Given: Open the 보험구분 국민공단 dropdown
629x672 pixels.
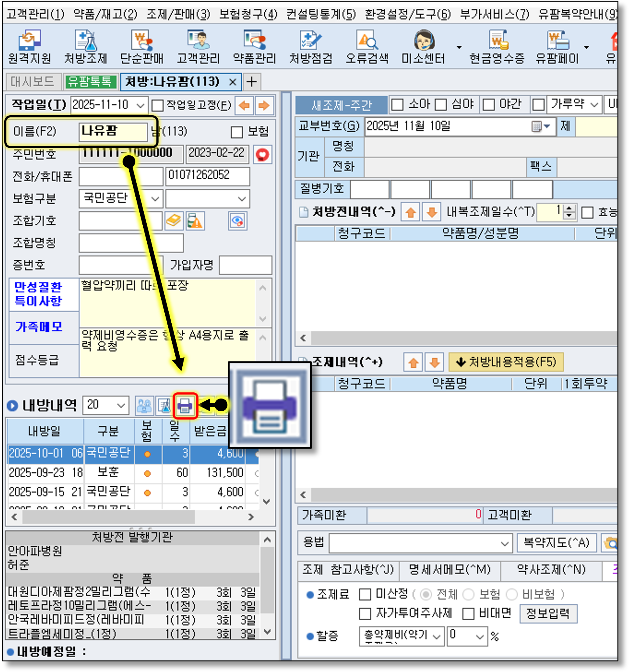Looking at the screenshot, I should 155,199.
